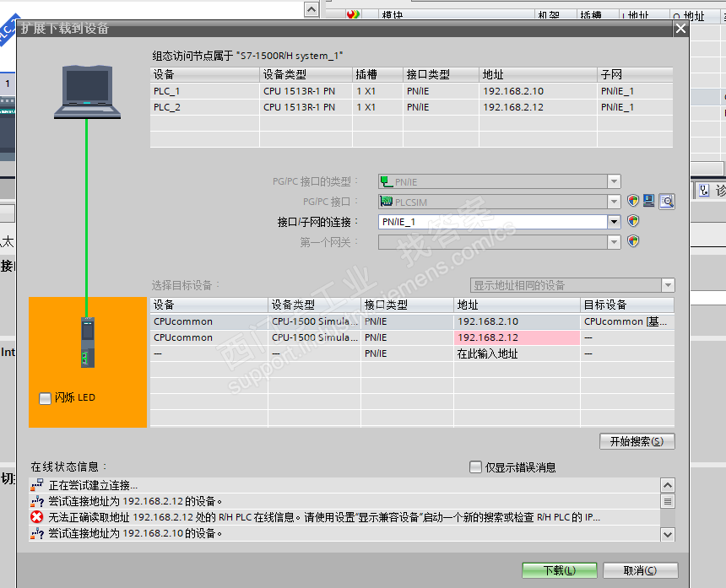Viewport: 726px width, 588px height.
Task: Toggle the 闪烁 LED checkbox
Action: pyautogui.click(x=45, y=398)
